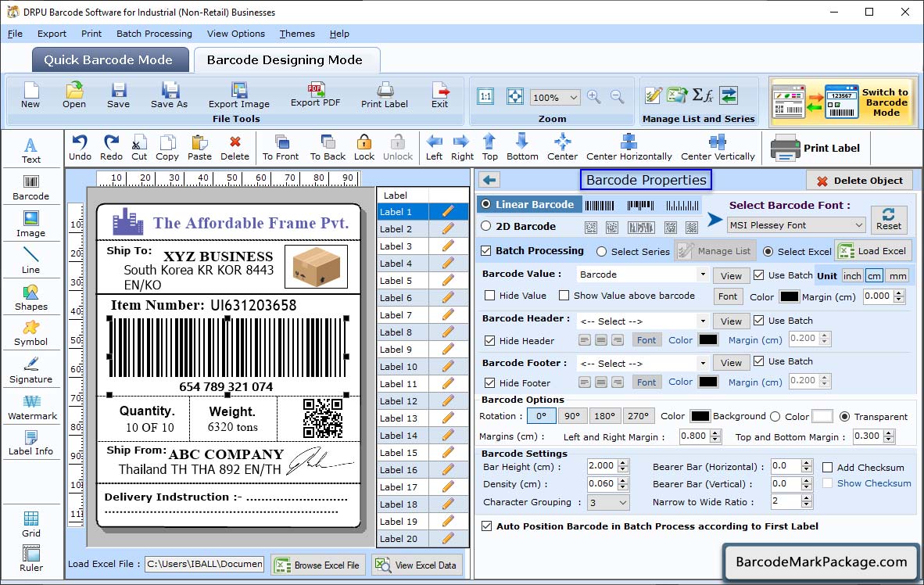Open Select Barcode Font dropdown
The height and width of the screenshot is (585, 924).
pyautogui.click(x=796, y=224)
